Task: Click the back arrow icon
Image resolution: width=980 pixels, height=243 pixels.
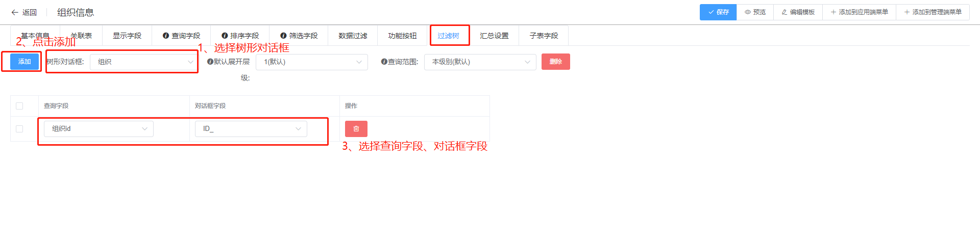Action: click(15, 12)
